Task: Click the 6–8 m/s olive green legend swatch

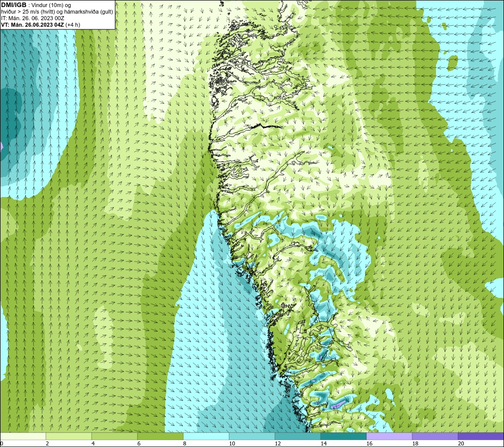Action: tap(160, 436)
